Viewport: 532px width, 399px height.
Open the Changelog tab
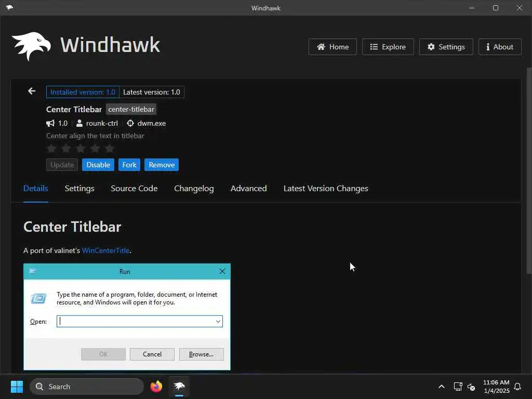click(194, 189)
